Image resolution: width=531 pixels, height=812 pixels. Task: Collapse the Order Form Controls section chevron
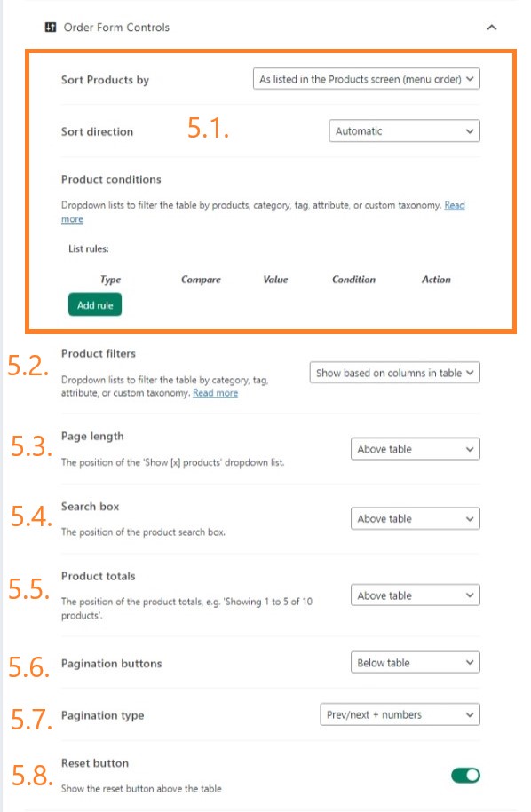[x=492, y=27]
